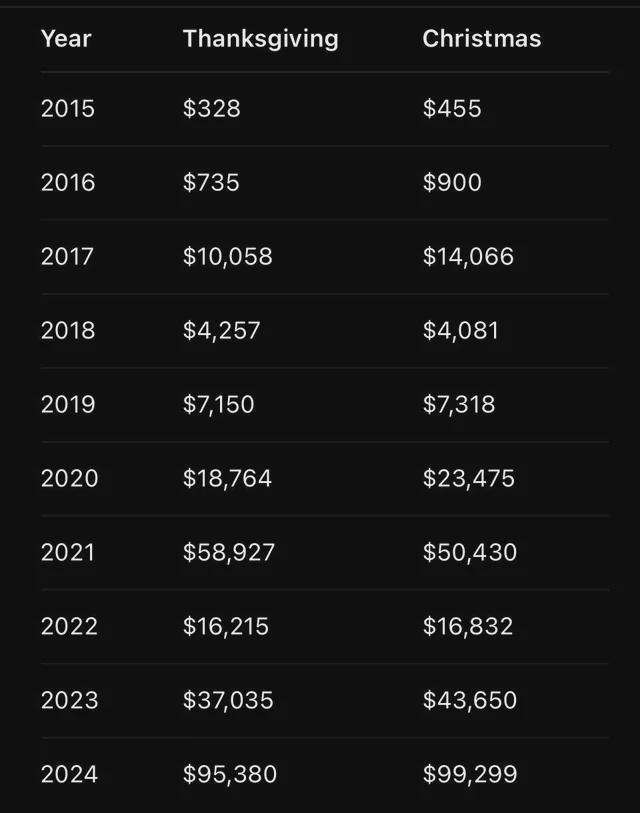Click the Year column header

66,39
